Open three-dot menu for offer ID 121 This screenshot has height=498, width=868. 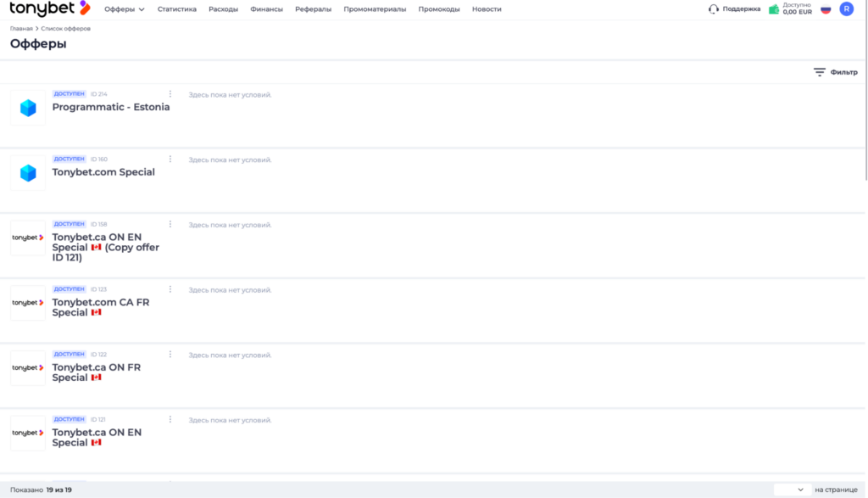tap(170, 419)
